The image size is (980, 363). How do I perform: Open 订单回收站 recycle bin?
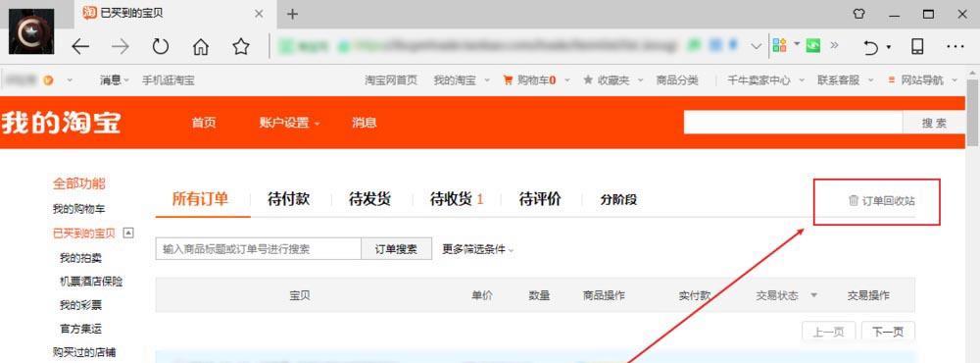(x=882, y=201)
